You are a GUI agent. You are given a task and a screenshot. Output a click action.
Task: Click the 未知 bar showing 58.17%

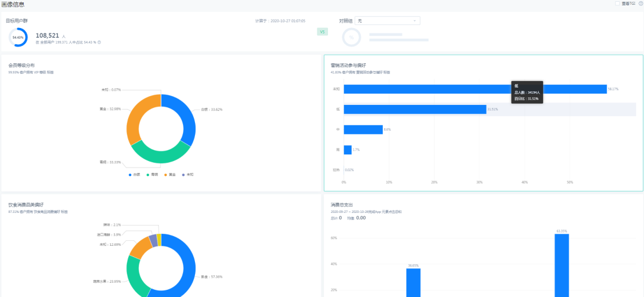pyautogui.click(x=475, y=89)
